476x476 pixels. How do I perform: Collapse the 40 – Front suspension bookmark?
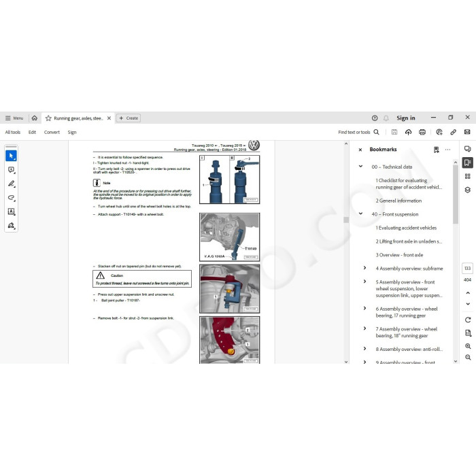[x=360, y=214]
